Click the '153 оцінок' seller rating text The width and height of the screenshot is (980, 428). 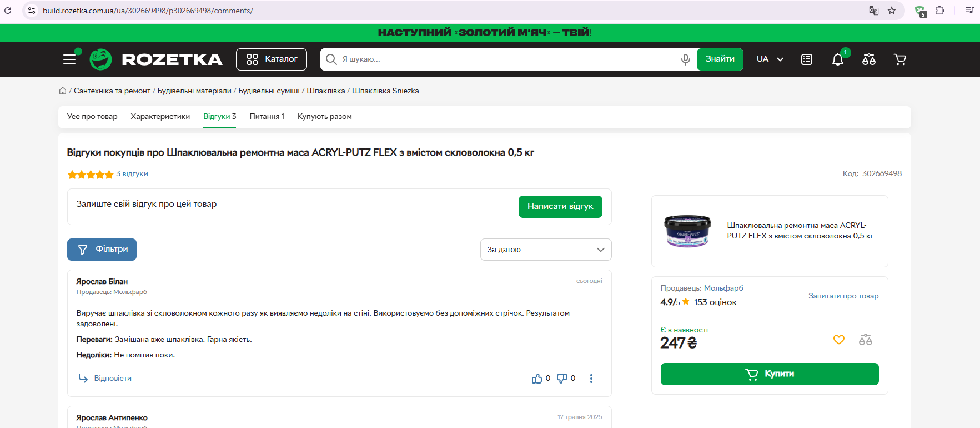715,302
